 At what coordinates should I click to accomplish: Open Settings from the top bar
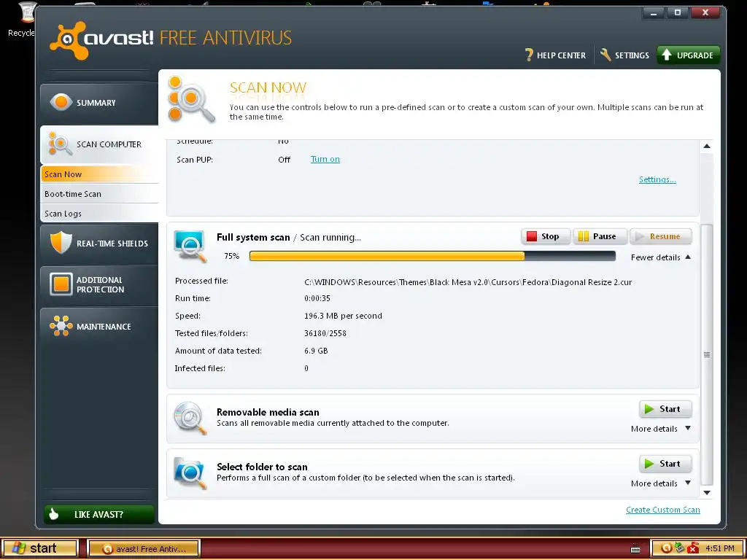coord(624,55)
